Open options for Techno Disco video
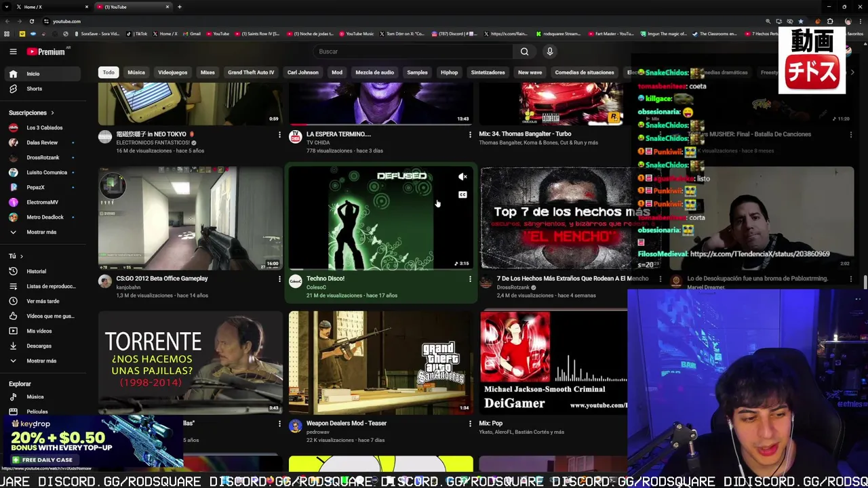 pyautogui.click(x=470, y=279)
